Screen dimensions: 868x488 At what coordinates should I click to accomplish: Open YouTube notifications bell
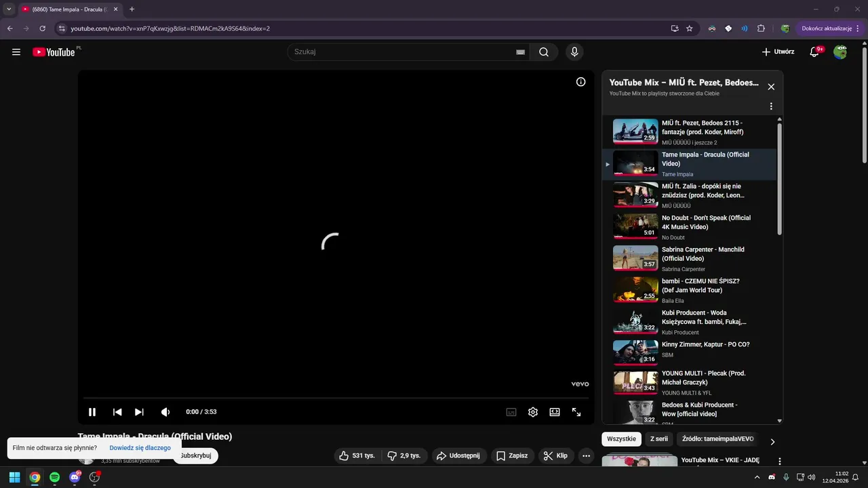tap(815, 52)
